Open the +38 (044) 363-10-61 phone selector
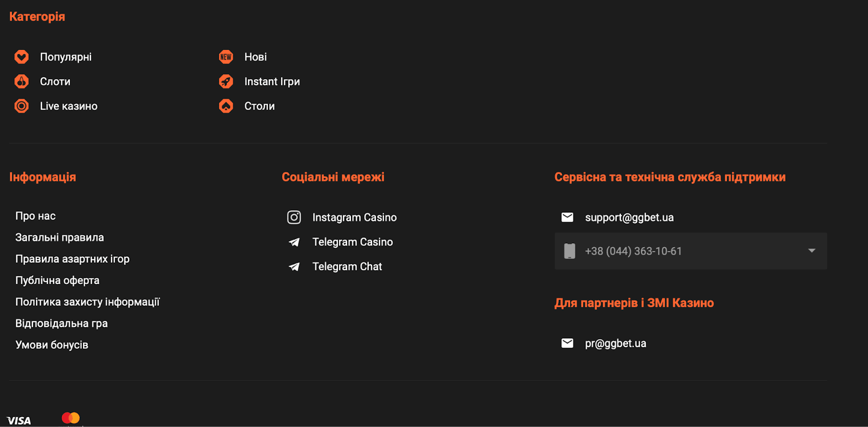This screenshot has width=868, height=427. coord(633,251)
